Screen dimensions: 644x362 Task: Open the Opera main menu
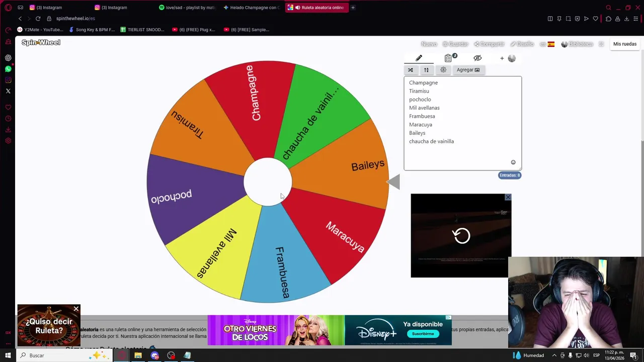coord(8,8)
